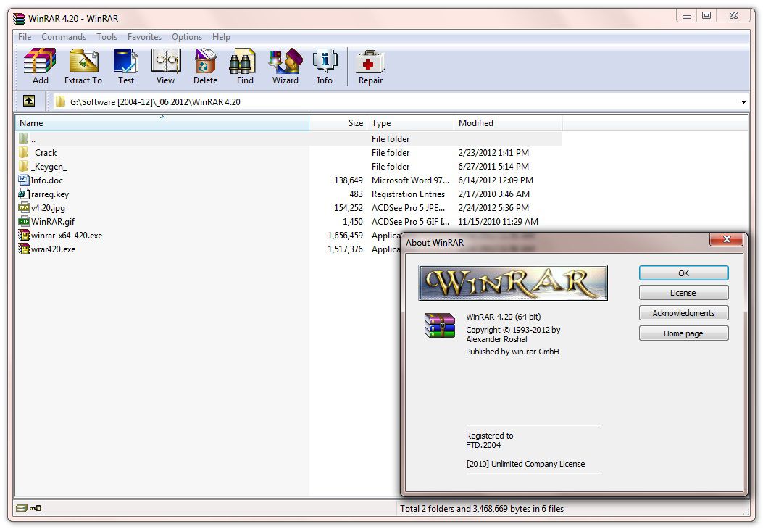Click the '11/15/2010 11:29 AM' date cell
The width and height of the screenshot is (763, 532).
499,222
